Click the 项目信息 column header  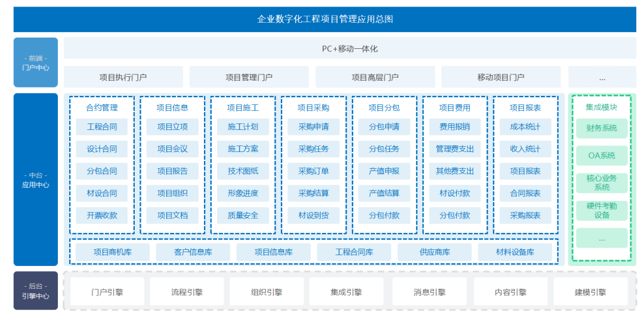tap(172, 108)
